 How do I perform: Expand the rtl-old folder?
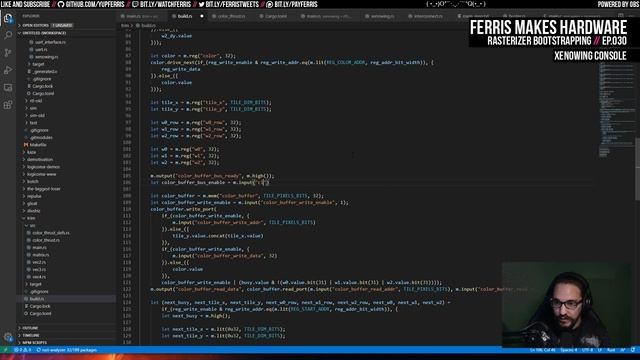[35, 101]
